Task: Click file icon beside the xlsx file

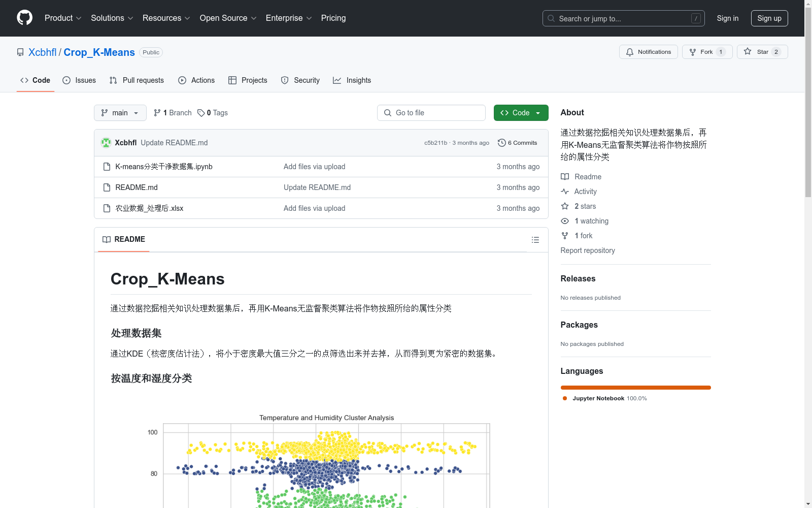Action: point(107,208)
